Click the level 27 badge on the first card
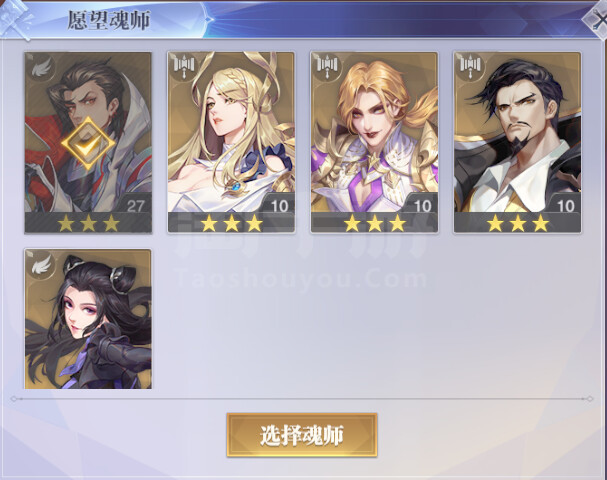The width and height of the screenshot is (607, 480). (135, 206)
